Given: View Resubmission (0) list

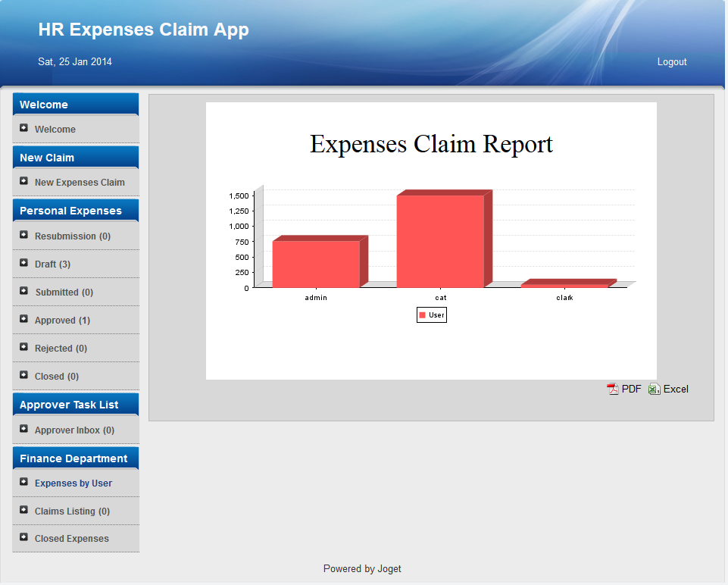Looking at the screenshot, I should (73, 236).
